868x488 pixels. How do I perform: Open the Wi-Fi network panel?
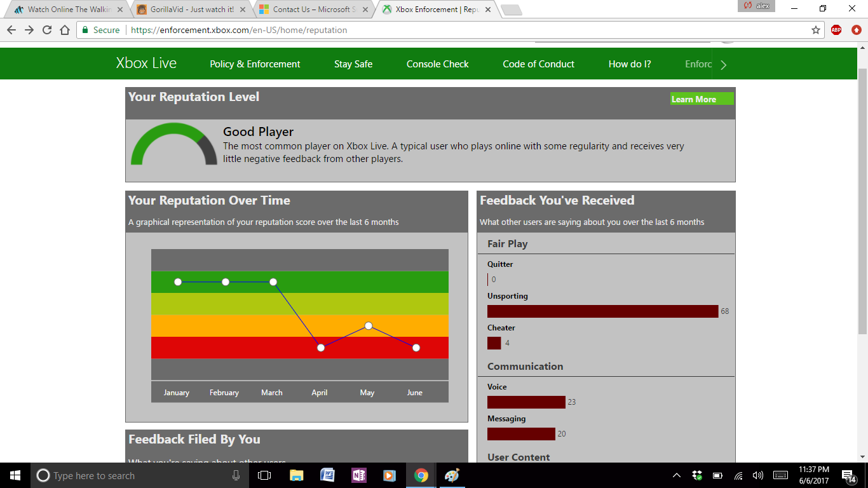point(738,475)
